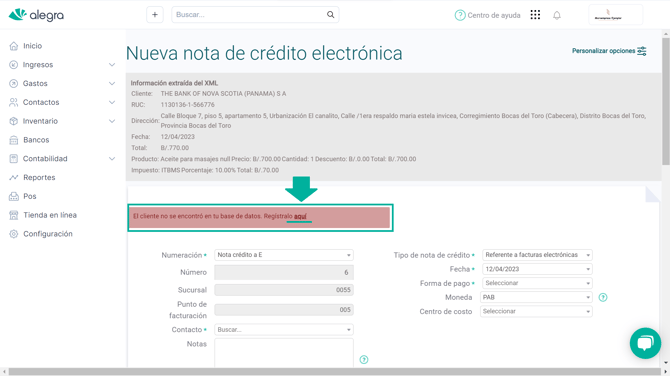
Task: Click the Bancos sidebar icon
Action: tap(14, 140)
